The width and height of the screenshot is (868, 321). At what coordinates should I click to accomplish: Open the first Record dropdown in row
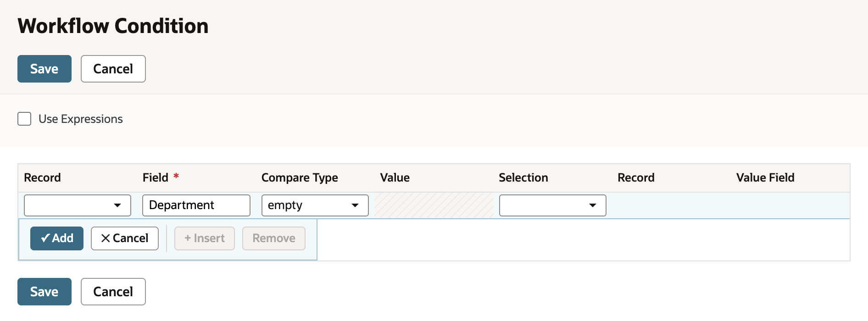tap(78, 205)
